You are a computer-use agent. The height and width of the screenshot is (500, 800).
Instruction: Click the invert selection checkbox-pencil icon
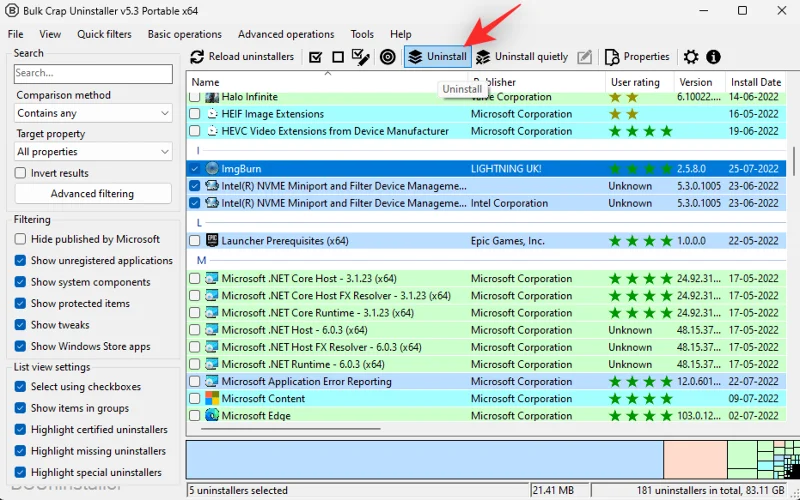click(361, 57)
